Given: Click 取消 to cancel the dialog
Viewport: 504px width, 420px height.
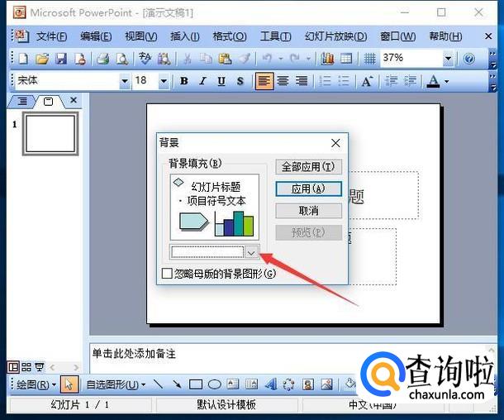Looking at the screenshot, I should point(308,211).
